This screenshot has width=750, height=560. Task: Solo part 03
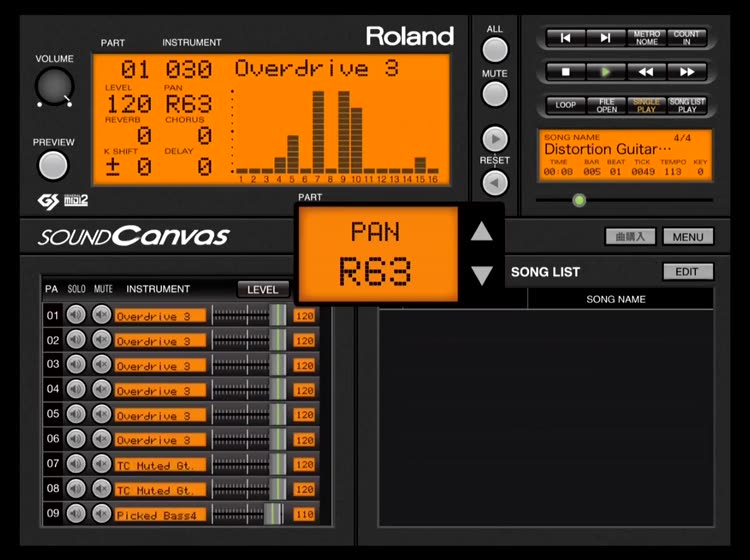[76, 364]
